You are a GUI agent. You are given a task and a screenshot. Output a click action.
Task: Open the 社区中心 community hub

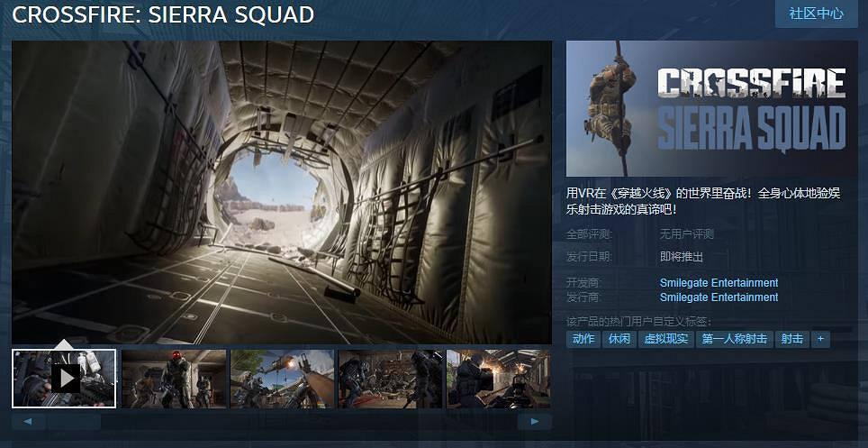coord(816,14)
